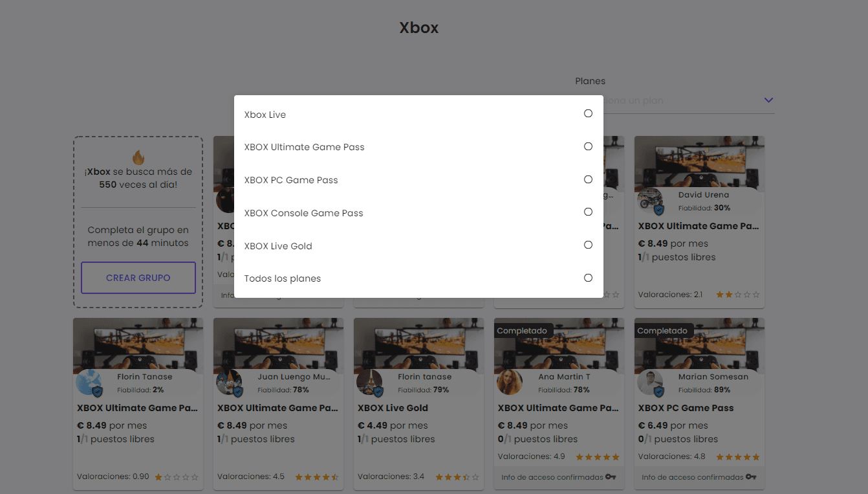Select XBOX Live Gold radio button
Screen dimensions: 868x494
point(588,245)
